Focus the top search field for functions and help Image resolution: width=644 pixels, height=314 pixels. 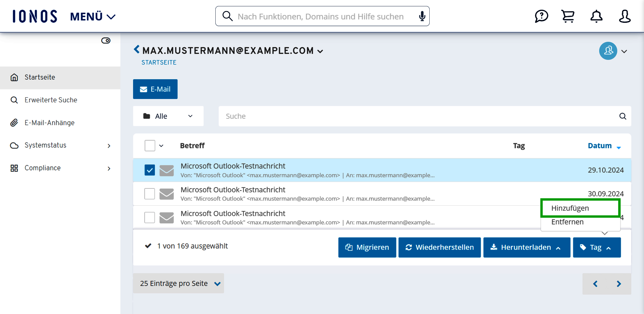point(322,16)
